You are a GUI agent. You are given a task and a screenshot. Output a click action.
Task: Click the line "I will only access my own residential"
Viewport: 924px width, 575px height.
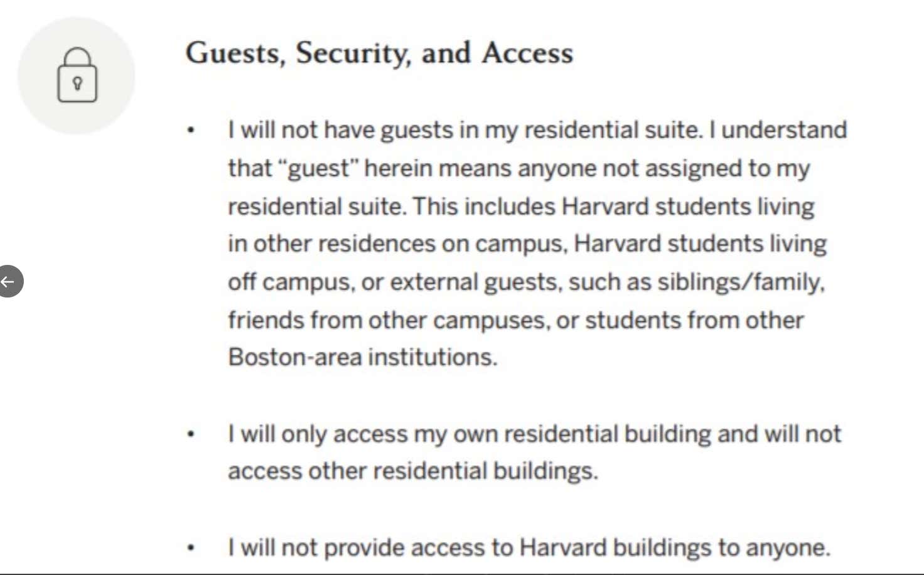click(534, 434)
